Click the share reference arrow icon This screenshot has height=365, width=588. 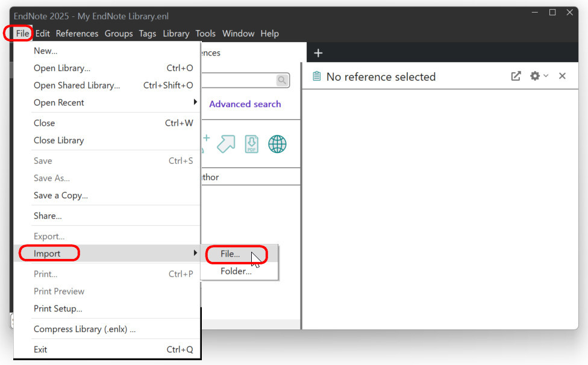[x=226, y=144]
